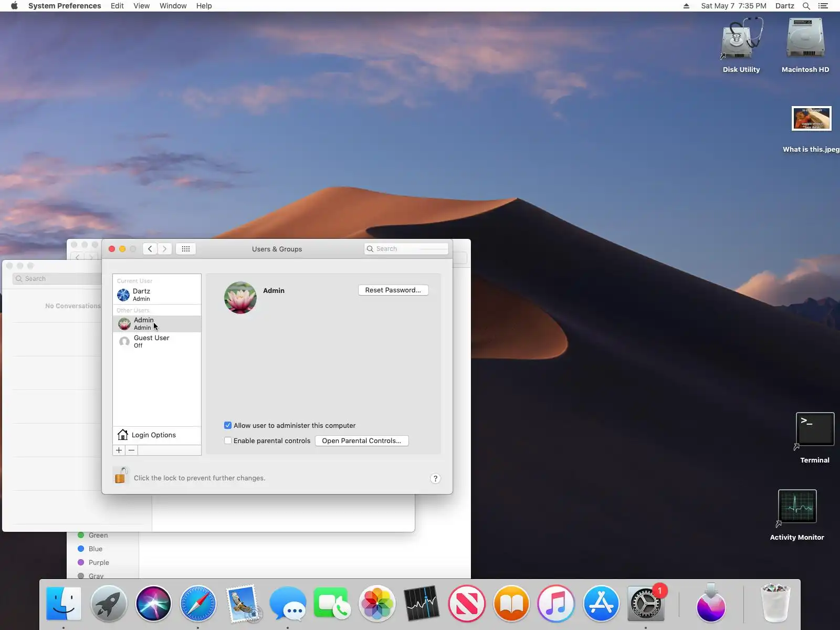Open Safari compass in the Dock
This screenshot has height=630, width=840.
pos(198,604)
